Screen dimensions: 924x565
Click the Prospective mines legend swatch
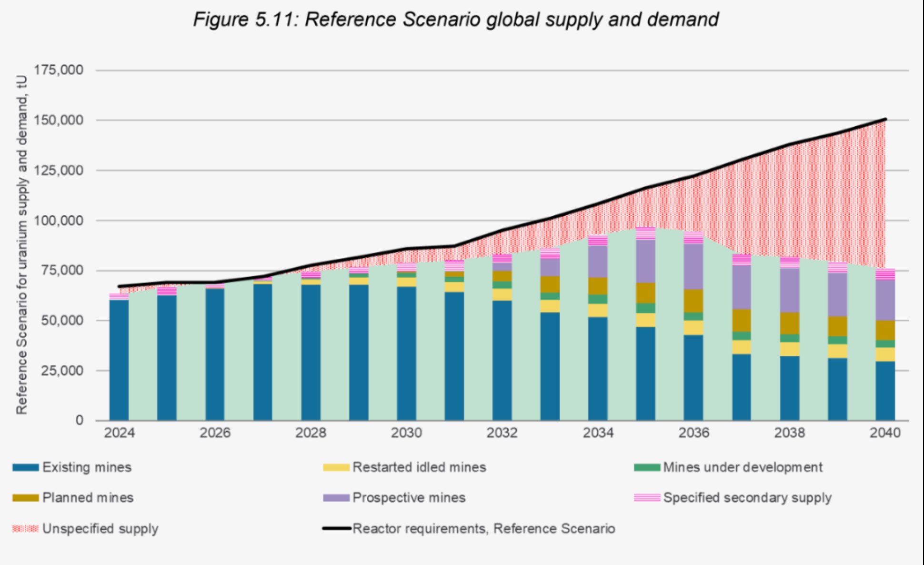click(x=336, y=498)
